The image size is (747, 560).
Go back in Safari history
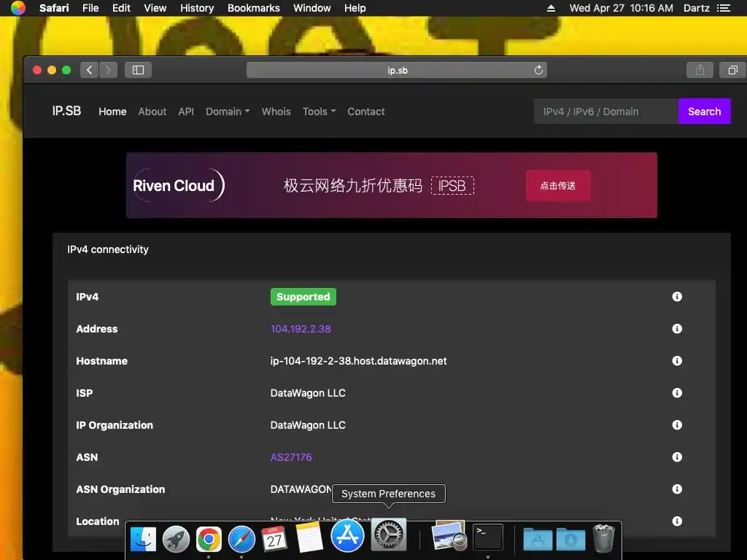(x=89, y=70)
